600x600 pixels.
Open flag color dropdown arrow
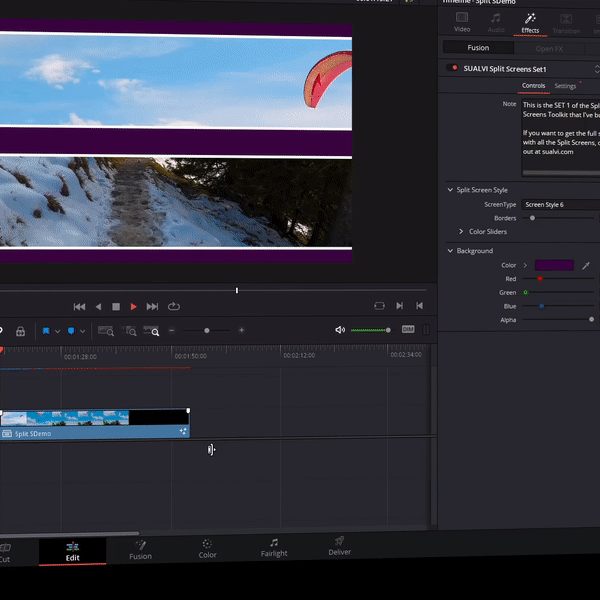57,331
